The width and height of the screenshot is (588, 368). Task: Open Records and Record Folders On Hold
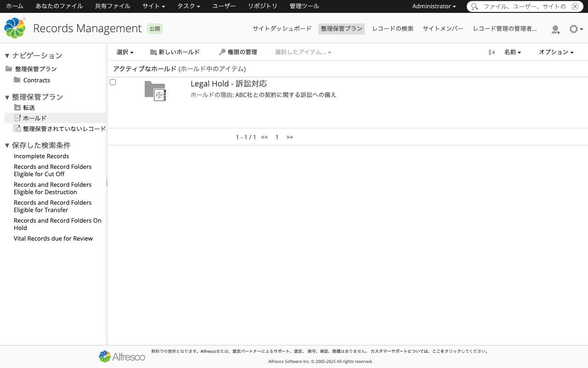click(57, 224)
